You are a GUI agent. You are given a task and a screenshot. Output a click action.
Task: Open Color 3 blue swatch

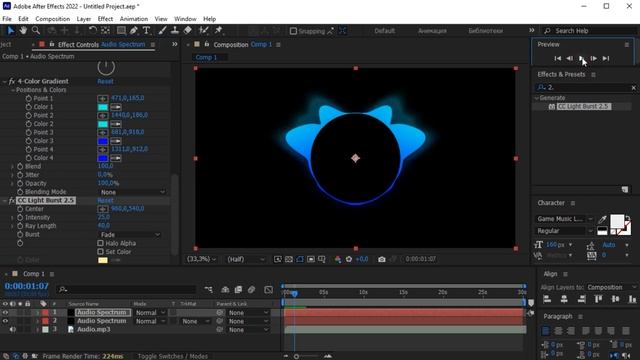pos(103,141)
